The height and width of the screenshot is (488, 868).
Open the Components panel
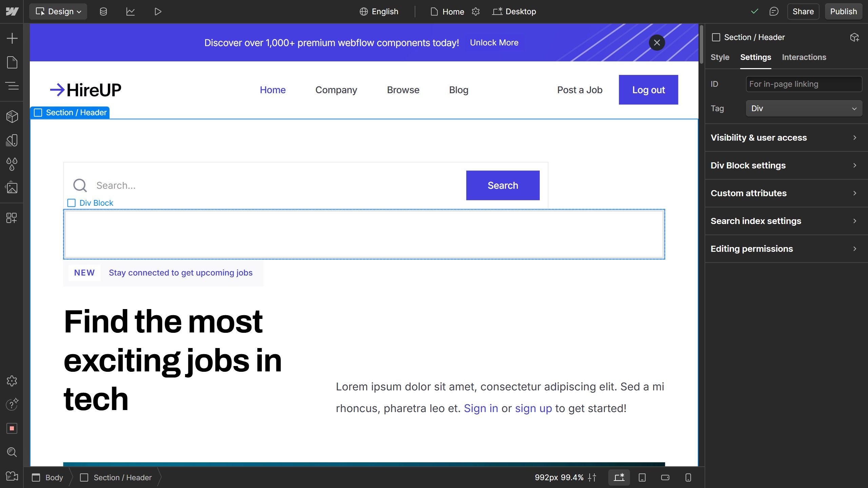(x=12, y=116)
